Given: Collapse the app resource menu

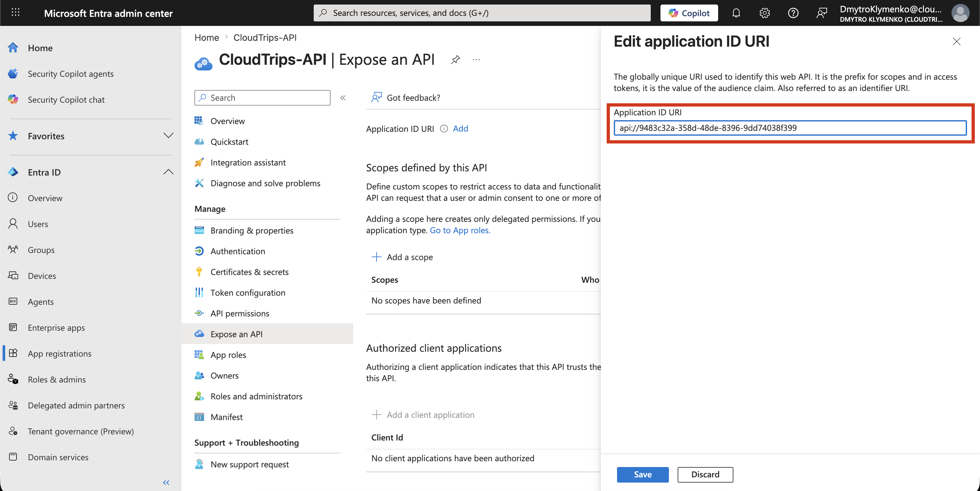Looking at the screenshot, I should [x=343, y=98].
